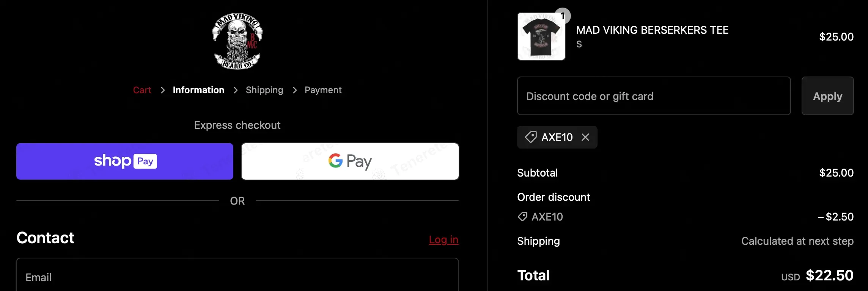Focus the Email input field

point(237,277)
